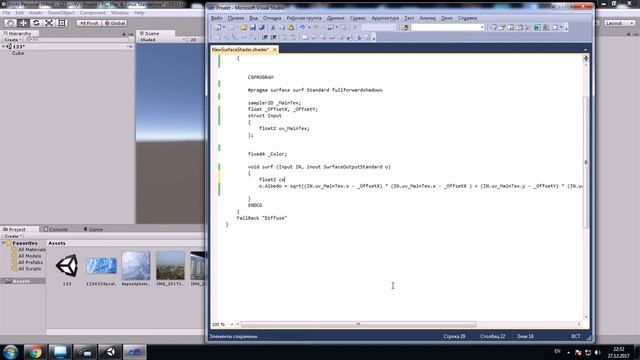The image size is (640, 360).
Task: Open Unity Assets menu
Action: 36,13
